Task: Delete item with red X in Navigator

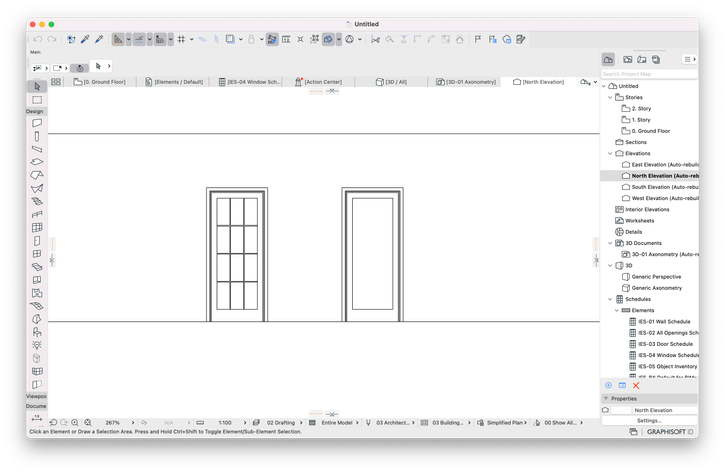Action: tap(636, 386)
